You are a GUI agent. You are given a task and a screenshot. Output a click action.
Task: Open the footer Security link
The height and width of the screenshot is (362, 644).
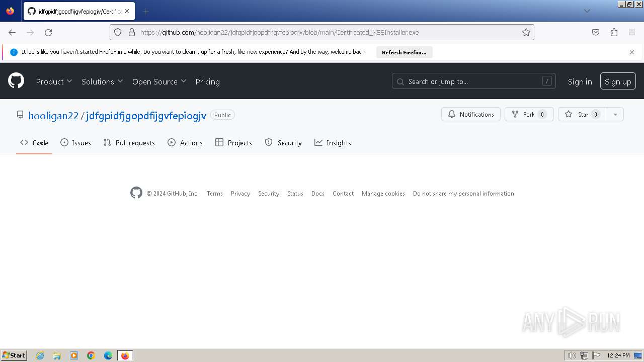click(x=269, y=194)
